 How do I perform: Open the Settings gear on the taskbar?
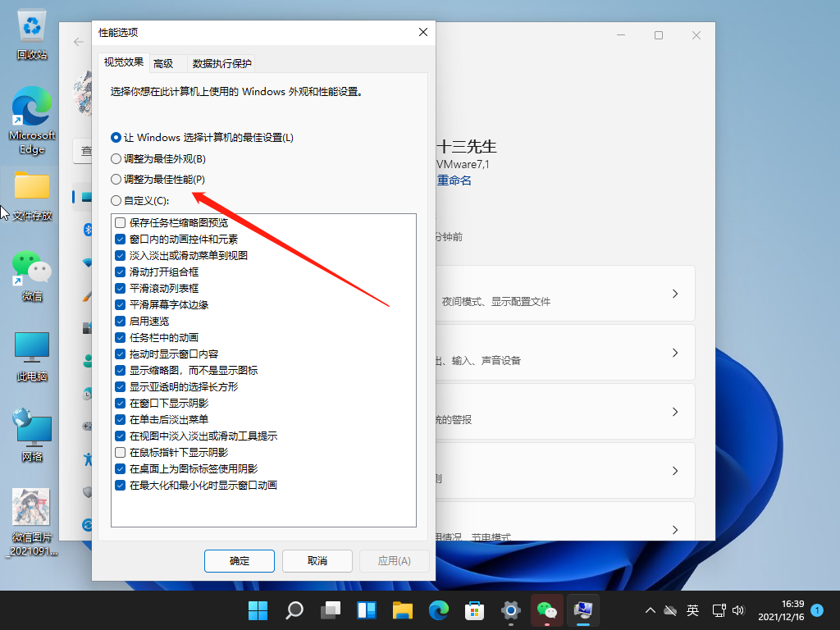510,610
